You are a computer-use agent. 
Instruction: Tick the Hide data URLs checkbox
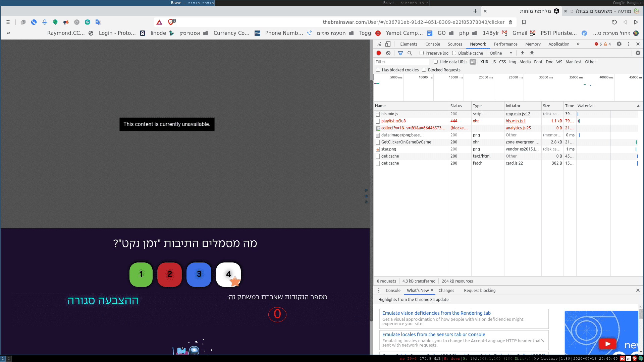coord(436,62)
